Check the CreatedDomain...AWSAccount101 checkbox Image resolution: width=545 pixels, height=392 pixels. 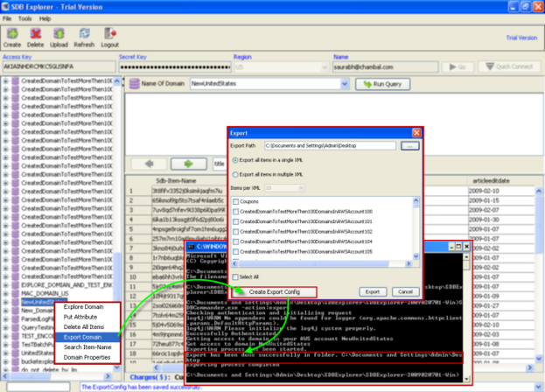pyautogui.click(x=235, y=221)
